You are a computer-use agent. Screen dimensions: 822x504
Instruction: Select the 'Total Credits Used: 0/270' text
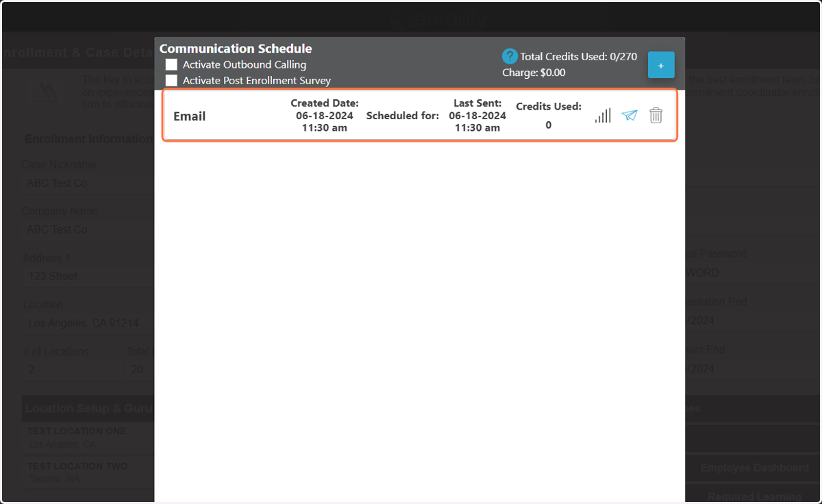point(579,57)
